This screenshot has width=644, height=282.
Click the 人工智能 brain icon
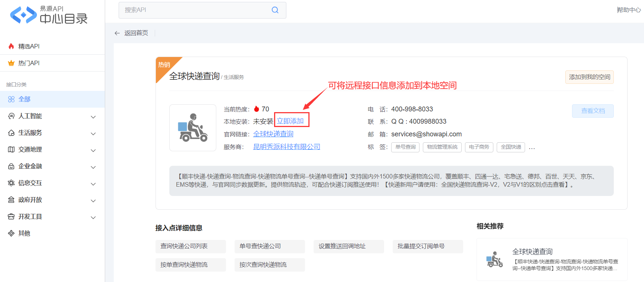11,116
